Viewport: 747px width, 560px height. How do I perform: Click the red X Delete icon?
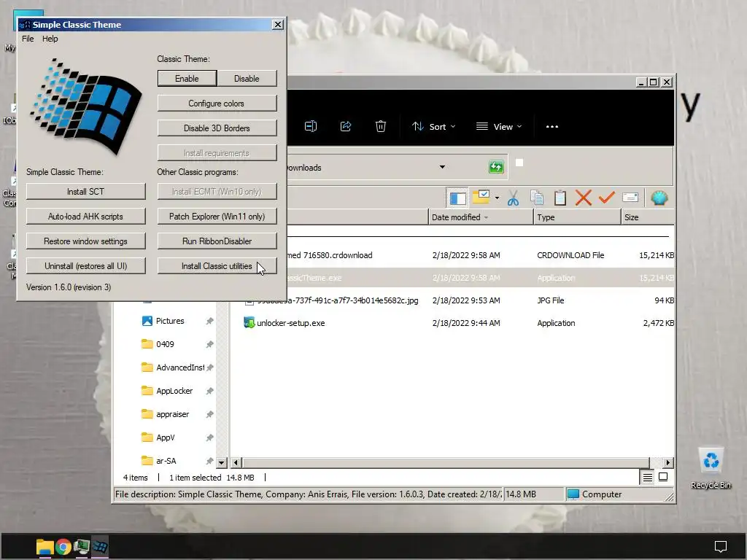[x=583, y=198]
